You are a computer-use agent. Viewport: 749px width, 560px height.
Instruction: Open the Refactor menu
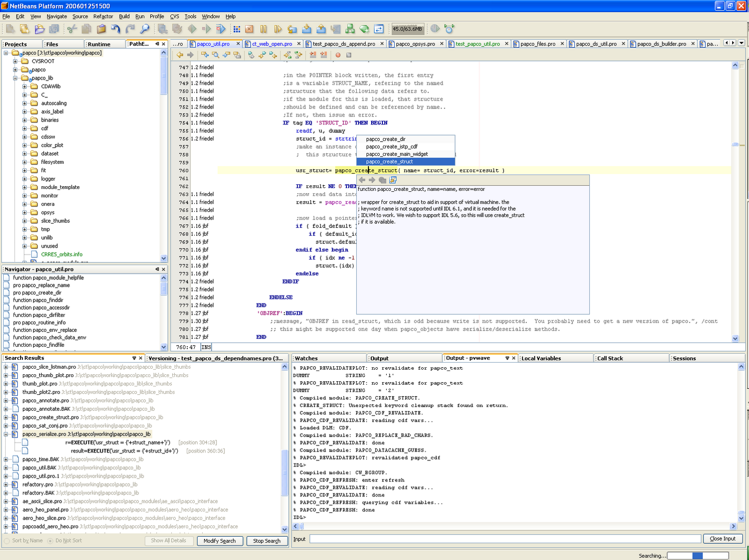click(103, 16)
